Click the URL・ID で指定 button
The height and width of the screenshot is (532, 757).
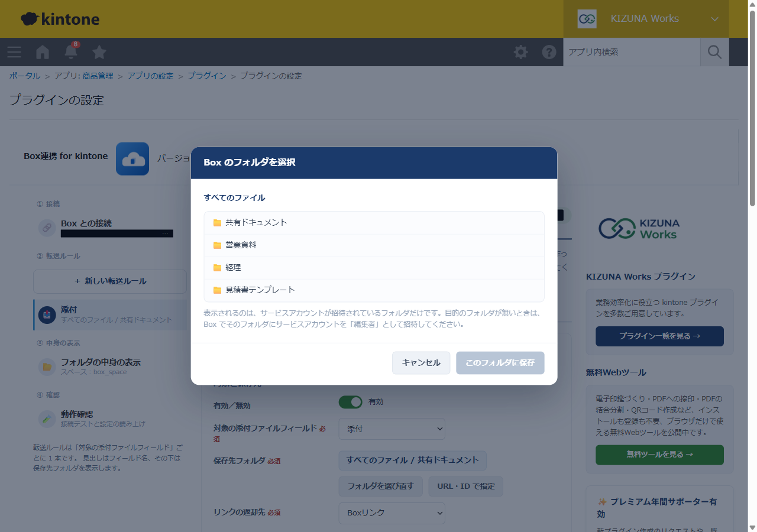pos(466,486)
